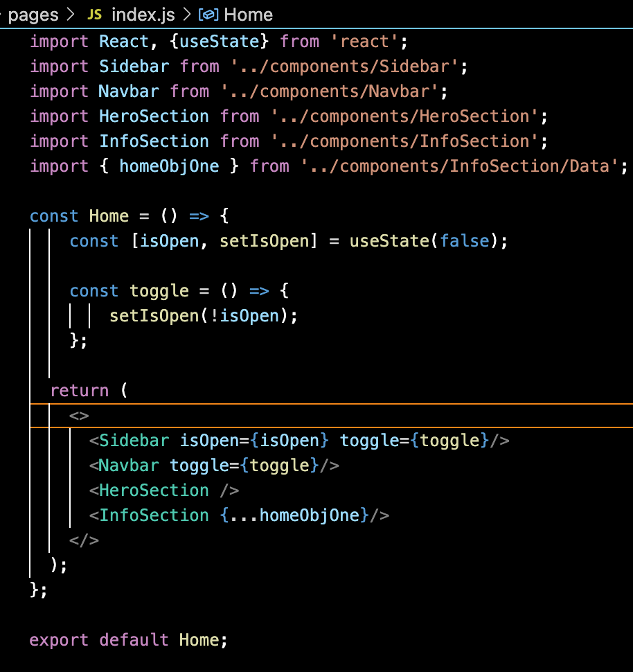Click the Home symbol breadcrumb
The height and width of the screenshot is (672, 633).
tap(248, 15)
